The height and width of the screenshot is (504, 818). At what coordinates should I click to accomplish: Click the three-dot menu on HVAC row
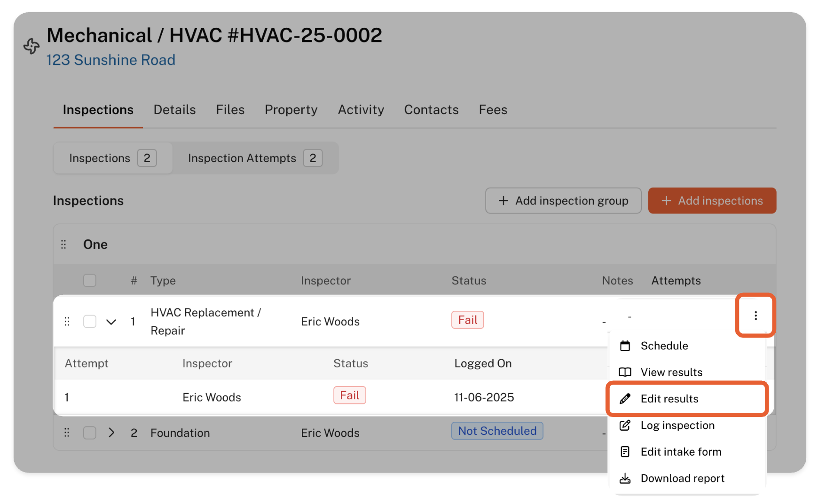coord(755,315)
